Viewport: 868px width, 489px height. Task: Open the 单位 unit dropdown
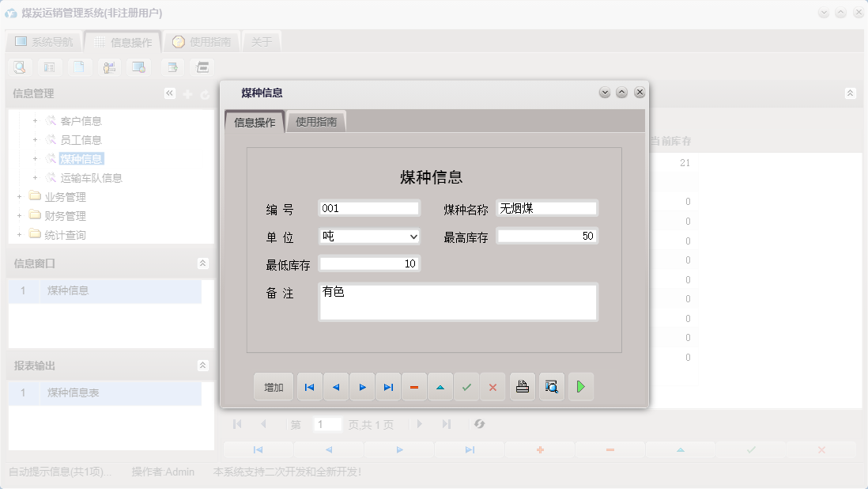pos(413,234)
